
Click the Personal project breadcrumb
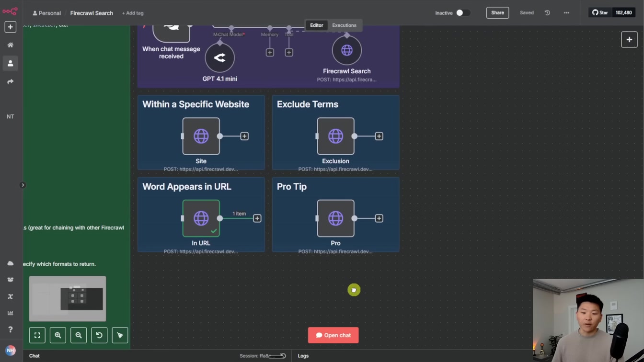point(46,13)
